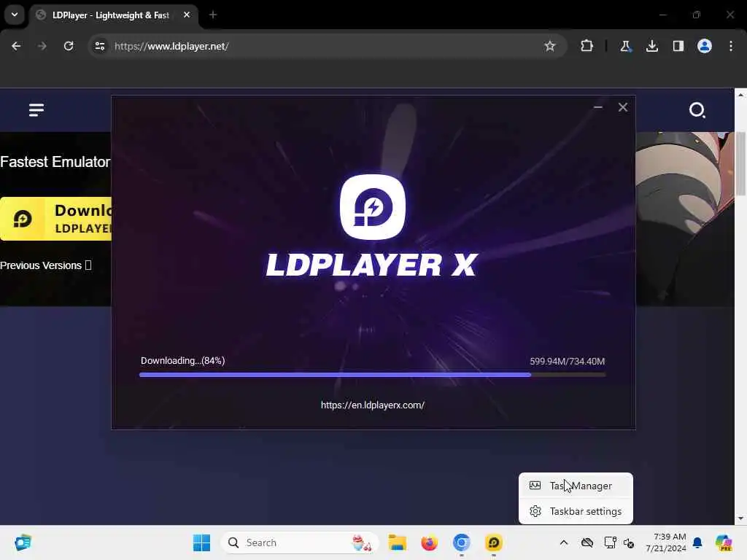Minimize the LDPlayer X installer window

point(598,108)
